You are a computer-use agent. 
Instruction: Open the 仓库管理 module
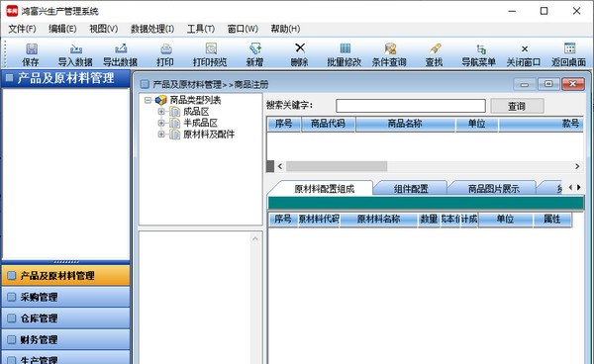click(66, 318)
